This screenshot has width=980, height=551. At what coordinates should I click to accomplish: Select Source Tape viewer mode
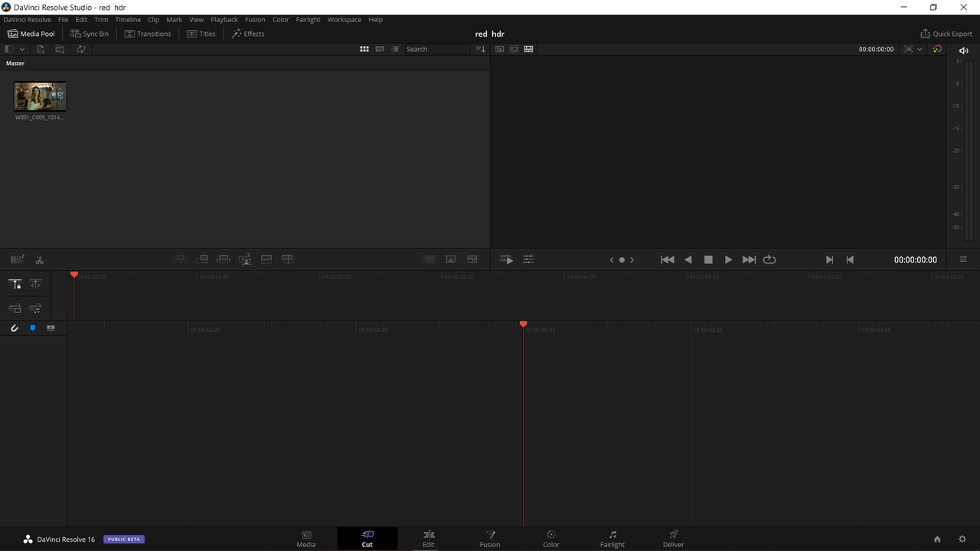pos(514,49)
